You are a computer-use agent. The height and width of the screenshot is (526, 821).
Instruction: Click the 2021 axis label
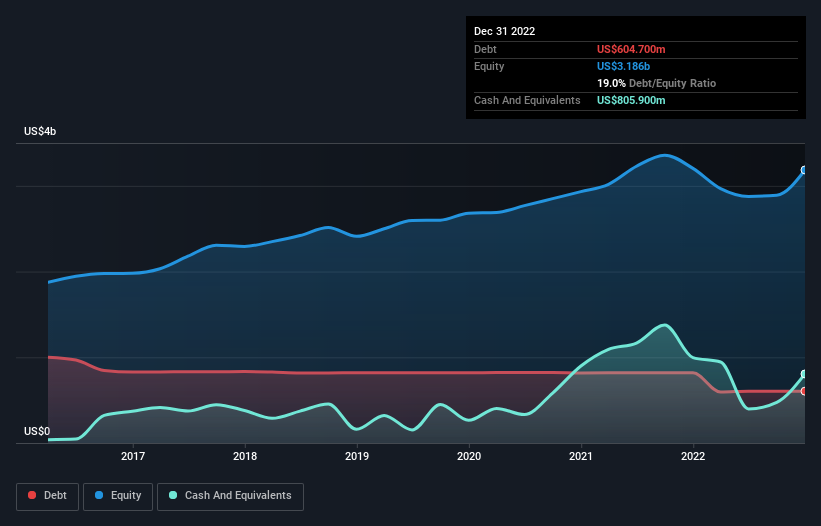[x=581, y=456]
